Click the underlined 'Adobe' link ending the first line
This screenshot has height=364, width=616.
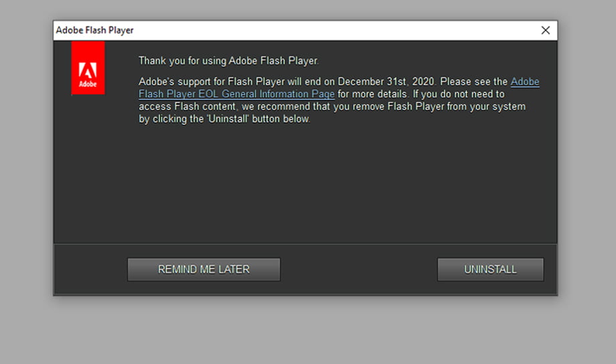click(x=525, y=82)
